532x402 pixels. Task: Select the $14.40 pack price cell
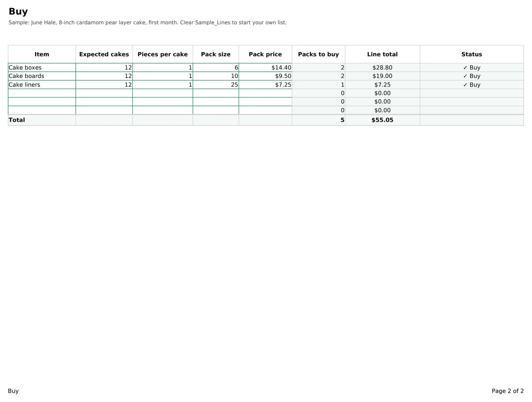pyautogui.click(x=265, y=68)
